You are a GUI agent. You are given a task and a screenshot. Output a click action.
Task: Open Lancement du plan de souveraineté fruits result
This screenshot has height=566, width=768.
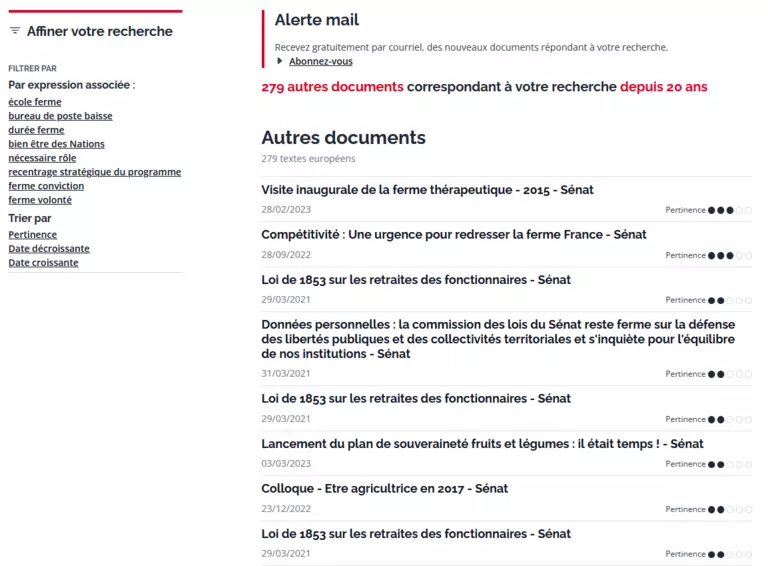point(482,443)
